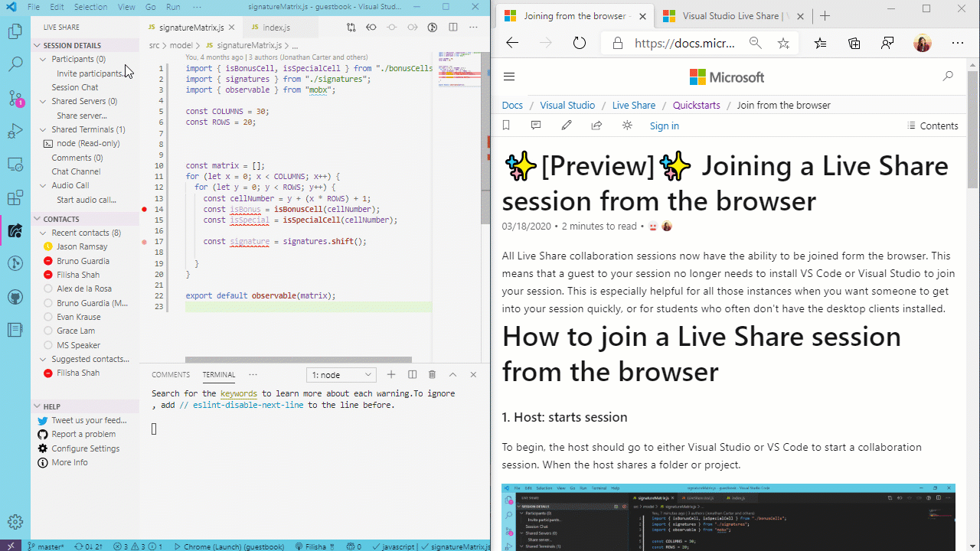This screenshot has height=551, width=980.
Task: Kill the terminal using the trash icon
Action: 432,374
